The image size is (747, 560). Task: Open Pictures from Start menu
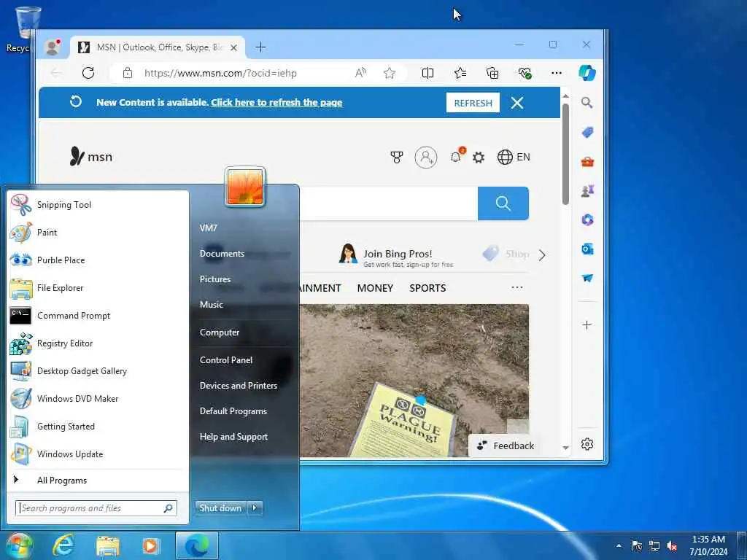point(215,279)
